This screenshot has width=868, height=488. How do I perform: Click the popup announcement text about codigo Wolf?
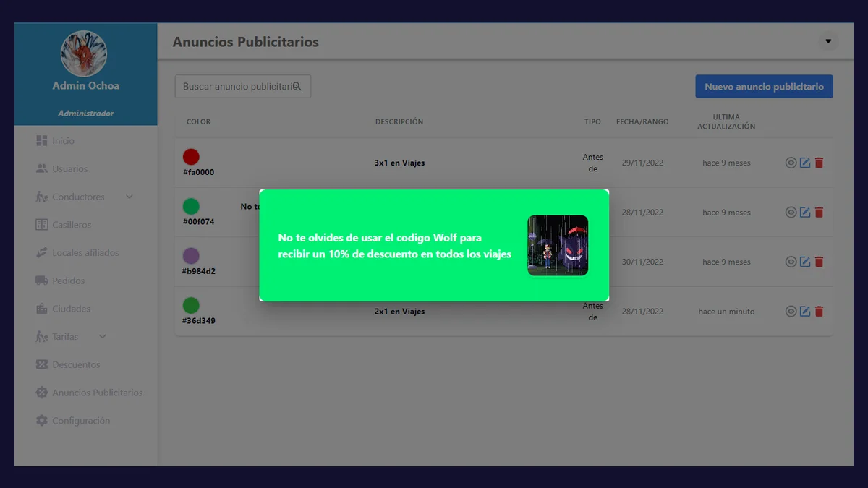tap(395, 246)
